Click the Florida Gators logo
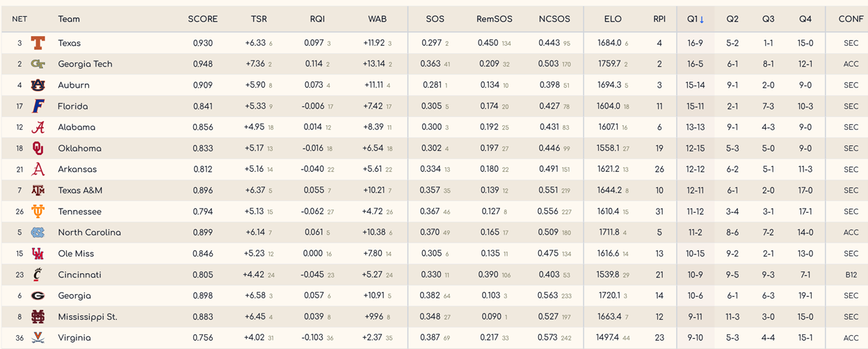 coord(38,106)
